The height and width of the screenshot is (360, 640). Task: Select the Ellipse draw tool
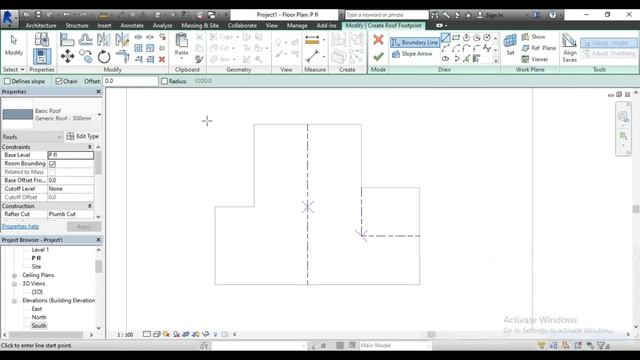tap(446, 59)
